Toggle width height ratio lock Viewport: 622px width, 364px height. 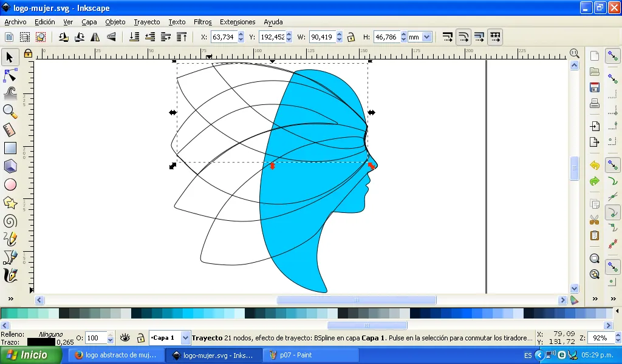pos(350,37)
